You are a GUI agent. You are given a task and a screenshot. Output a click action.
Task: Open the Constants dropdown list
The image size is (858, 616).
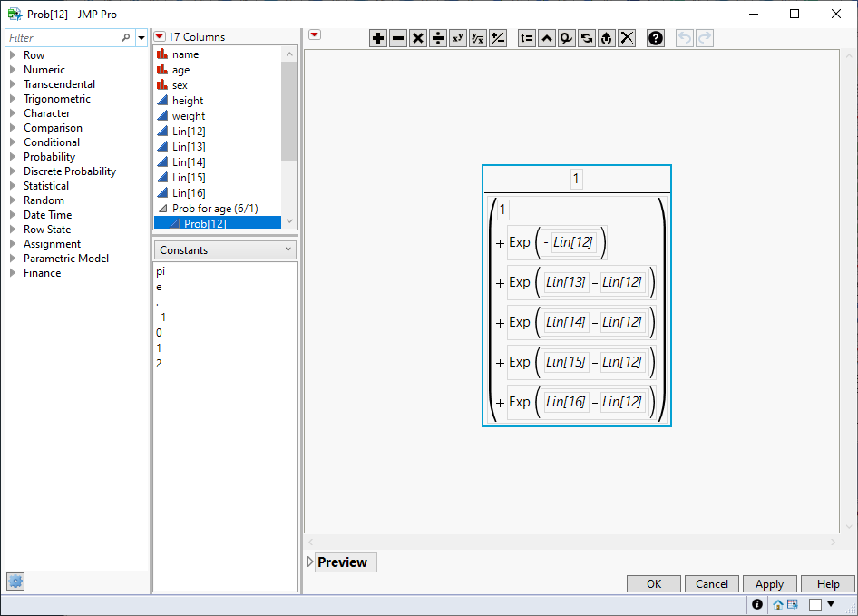coord(225,249)
